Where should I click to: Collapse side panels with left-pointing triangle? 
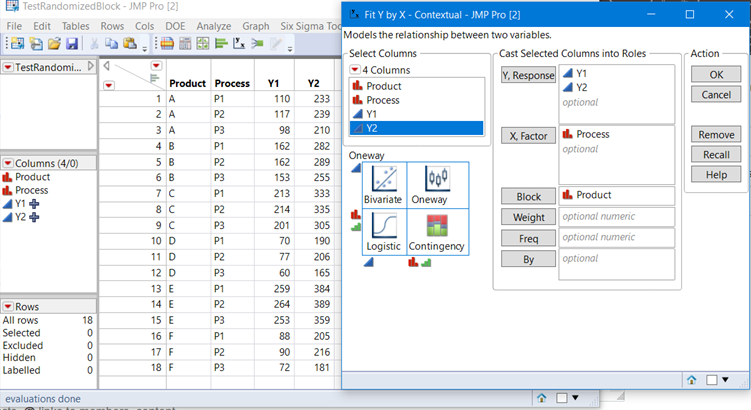(x=106, y=66)
